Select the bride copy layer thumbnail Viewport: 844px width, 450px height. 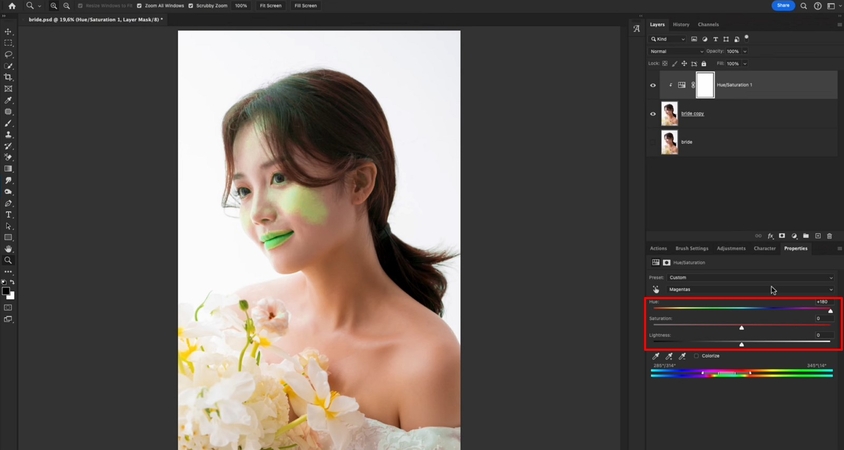(x=669, y=114)
